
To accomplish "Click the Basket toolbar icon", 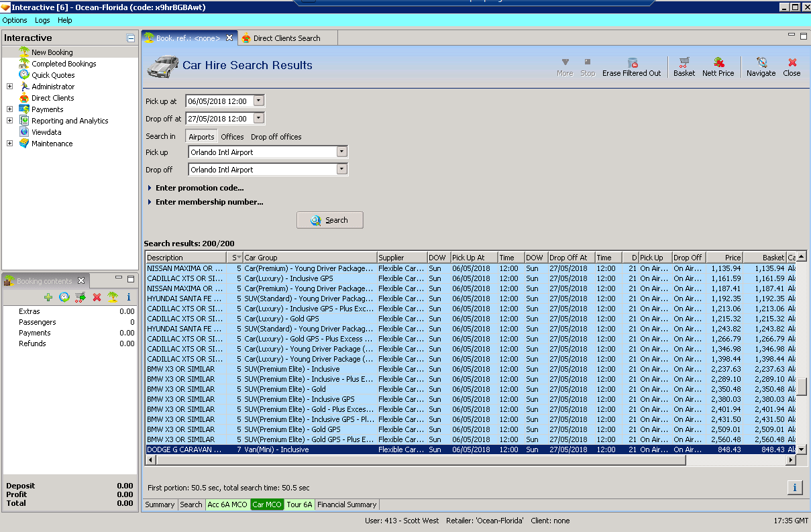I will pos(684,66).
